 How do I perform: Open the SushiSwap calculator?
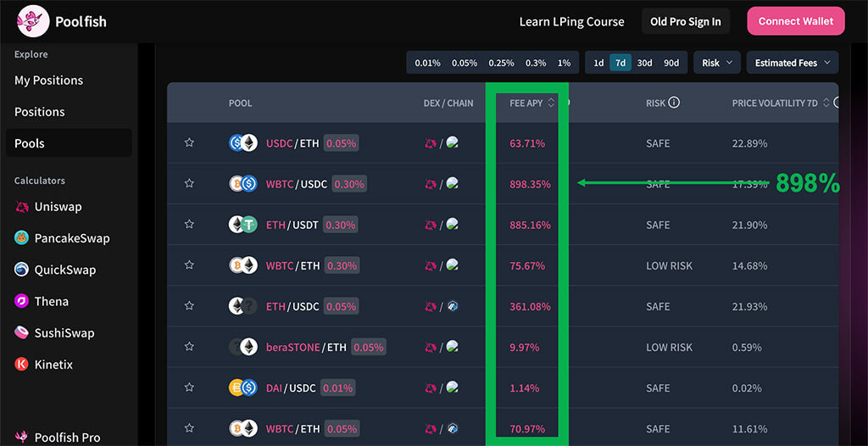(64, 333)
